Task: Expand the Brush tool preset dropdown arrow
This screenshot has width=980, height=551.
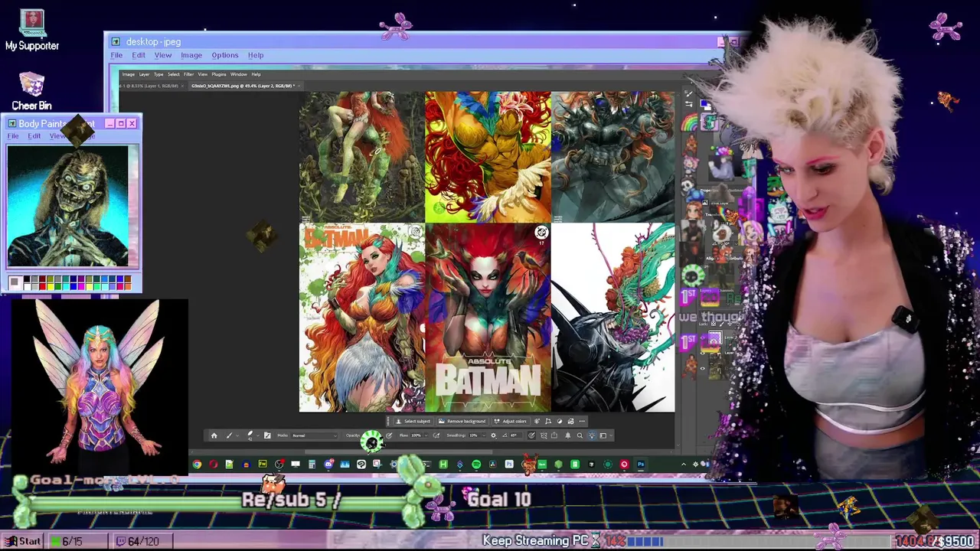Action: point(237,435)
